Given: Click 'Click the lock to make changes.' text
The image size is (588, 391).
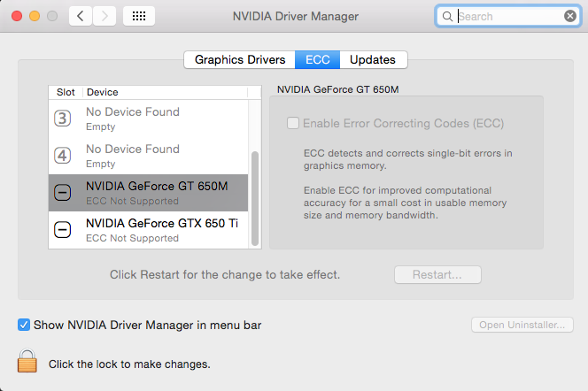Looking at the screenshot, I should coord(129,364).
